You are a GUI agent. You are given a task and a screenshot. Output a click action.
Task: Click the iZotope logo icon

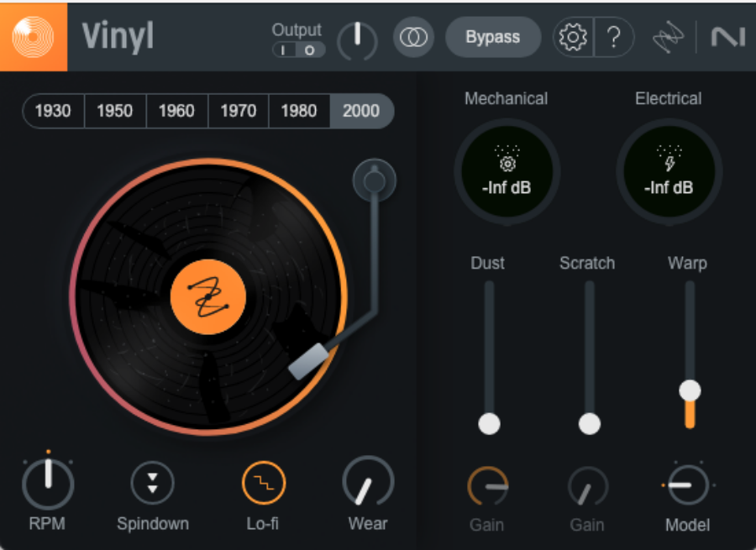[669, 38]
